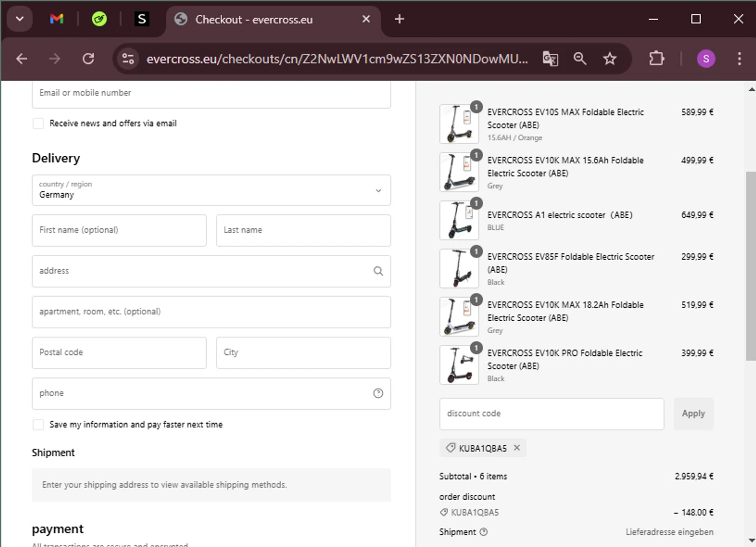This screenshot has width=756, height=547.
Task: Click the KUBA1QBA5 applied discount tag icon
Action: coord(450,448)
